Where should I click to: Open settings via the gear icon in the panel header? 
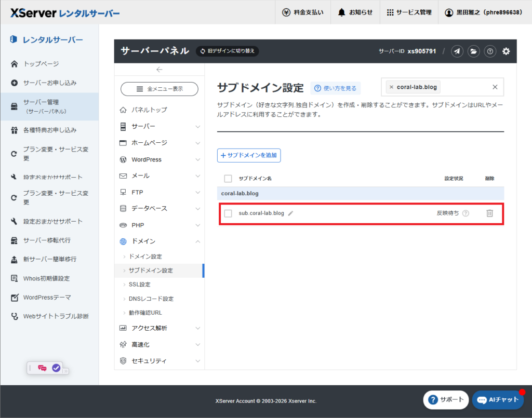(506, 51)
